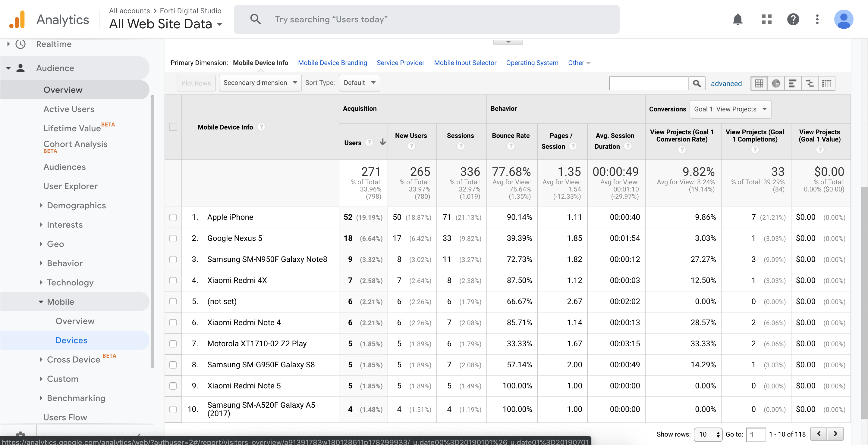Viewport: 868px width, 445px height.
Task: Click the Plot Rows button
Action: (196, 83)
